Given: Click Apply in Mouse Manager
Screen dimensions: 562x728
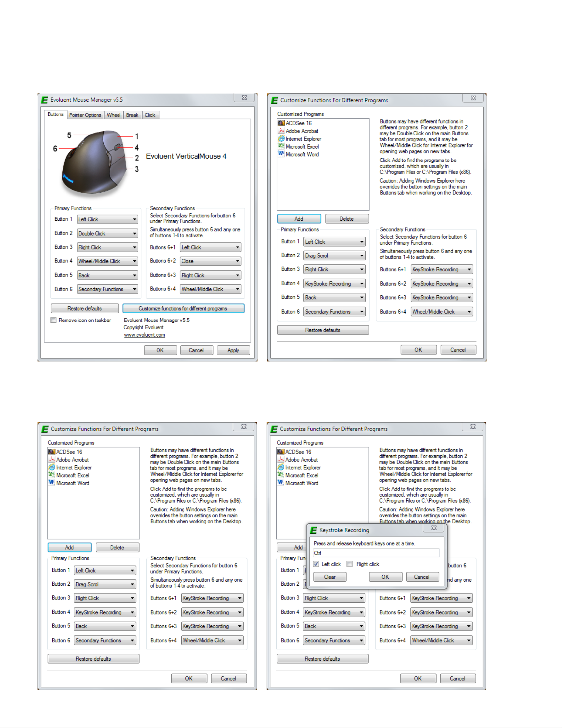Looking at the screenshot, I should pyautogui.click(x=233, y=350).
